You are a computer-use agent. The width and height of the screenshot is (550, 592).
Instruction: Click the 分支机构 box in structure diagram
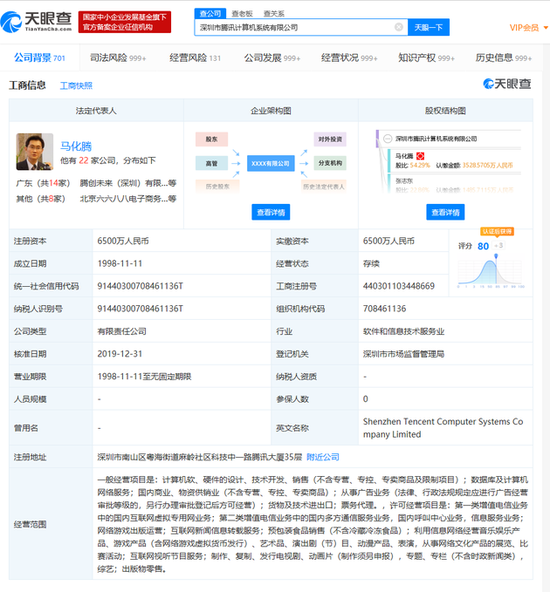pos(330,163)
